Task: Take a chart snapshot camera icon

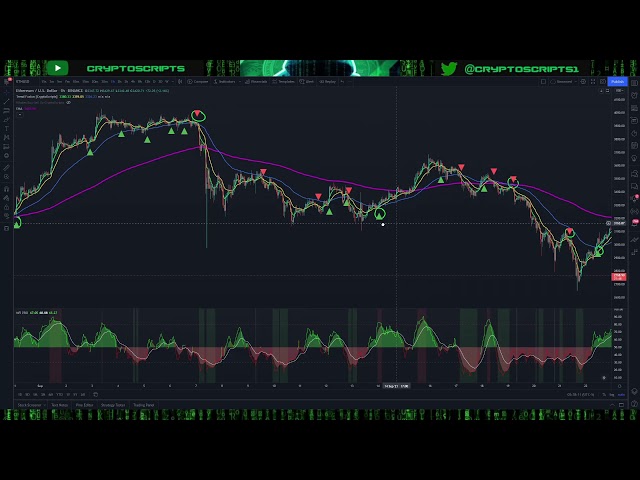Action: point(602,82)
